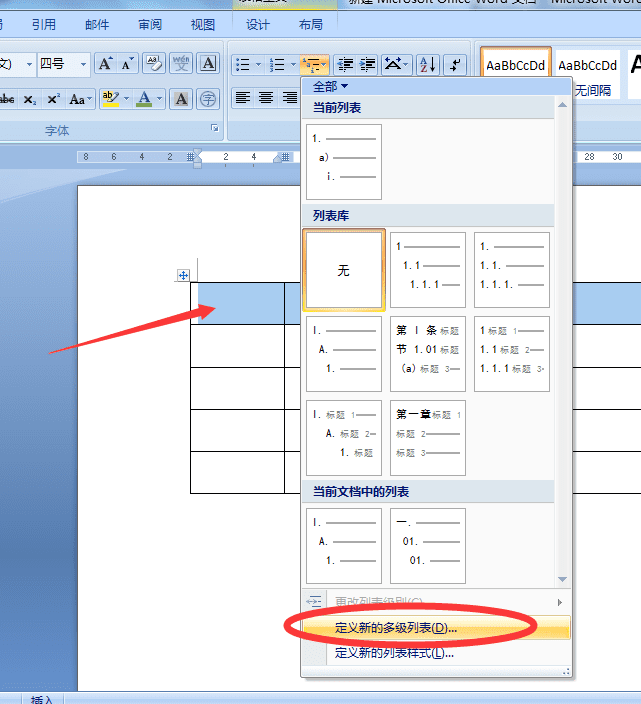Click the character border icon

click(208, 64)
